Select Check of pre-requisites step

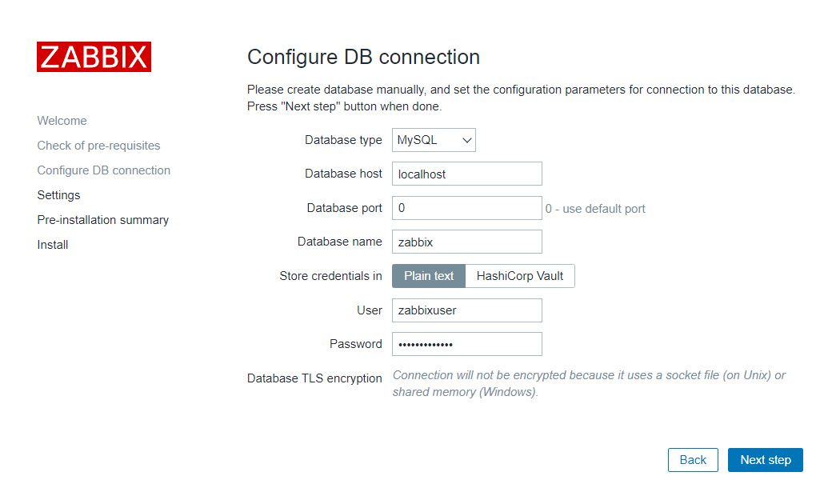click(98, 145)
